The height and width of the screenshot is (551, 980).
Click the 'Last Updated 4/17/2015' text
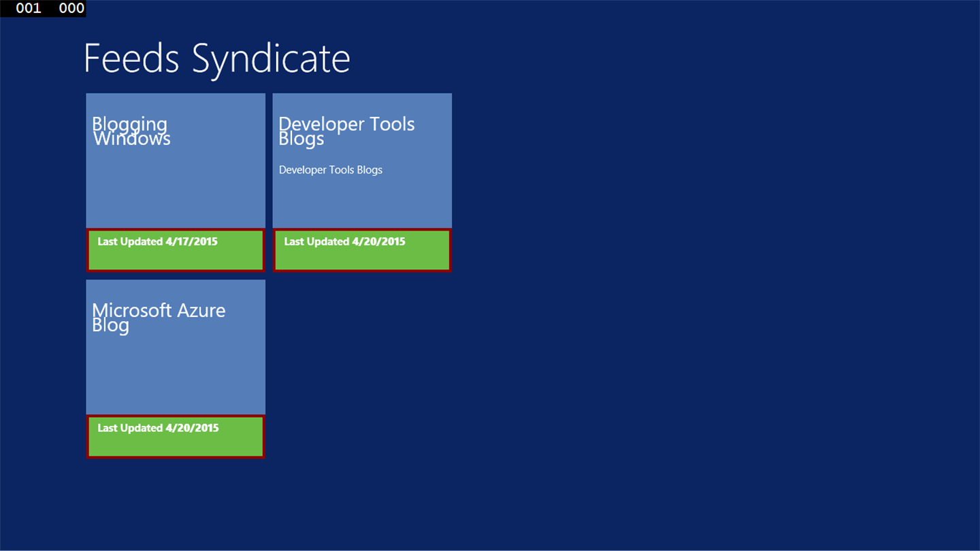[158, 241]
